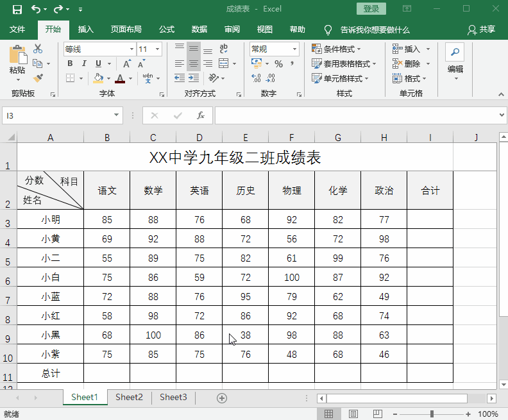Open 单元格样式 cell styles dropdown
Image resolution: width=508 pixels, height=420 pixels.
pyautogui.click(x=340, y=78)
